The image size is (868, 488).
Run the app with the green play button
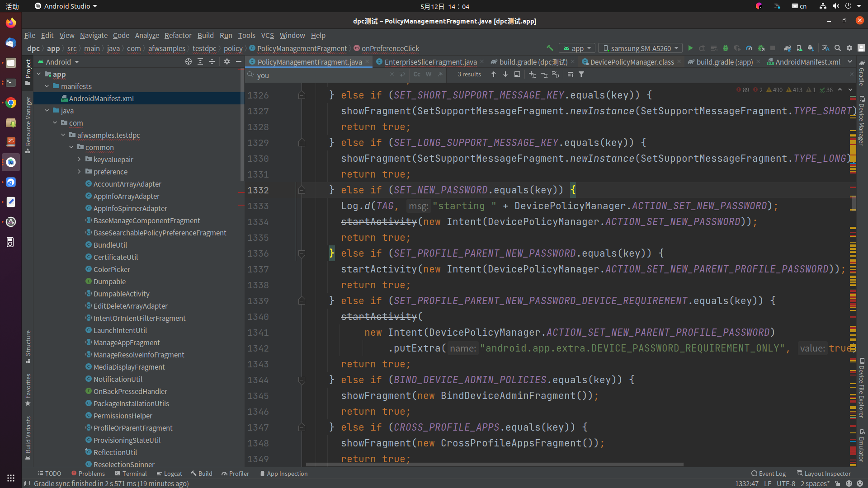tap(690, 48)
